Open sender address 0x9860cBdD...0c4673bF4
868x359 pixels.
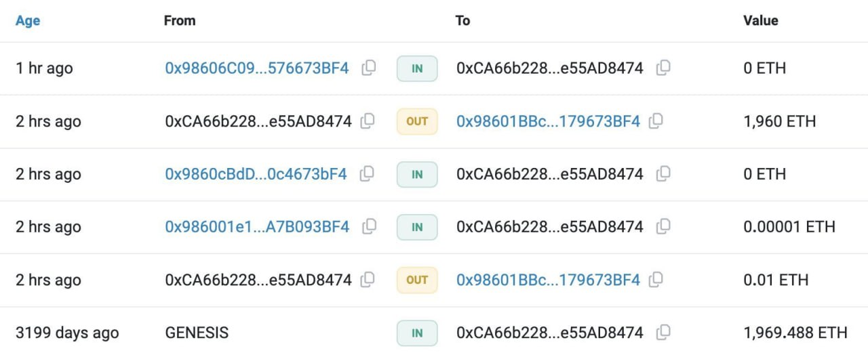point(256,175)
